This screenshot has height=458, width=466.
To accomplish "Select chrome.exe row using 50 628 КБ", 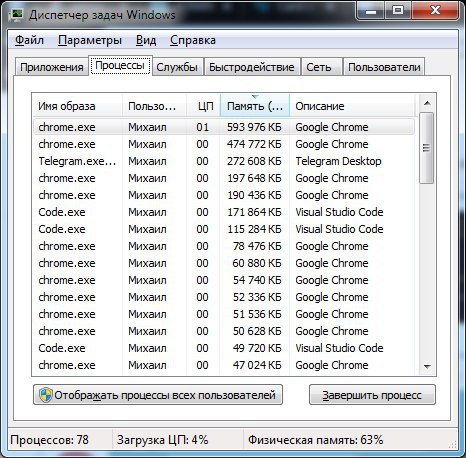I will click(224, 331).
